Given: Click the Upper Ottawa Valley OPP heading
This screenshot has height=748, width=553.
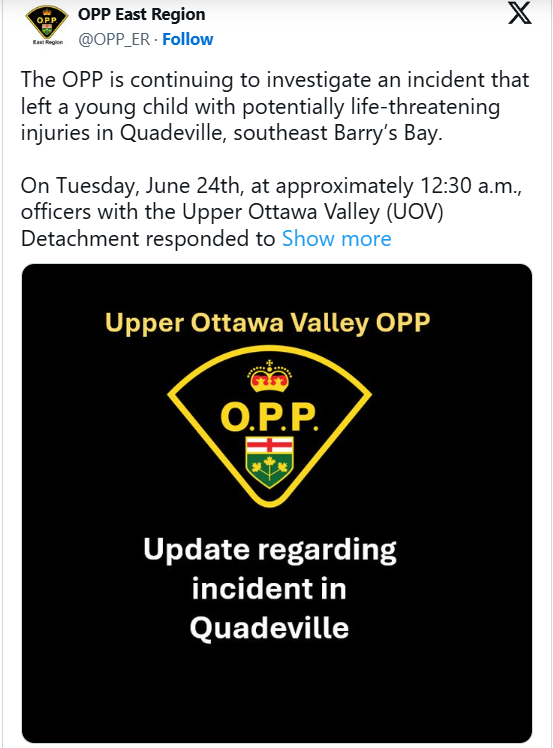Looking at the screenshot, I should point(267,323).
